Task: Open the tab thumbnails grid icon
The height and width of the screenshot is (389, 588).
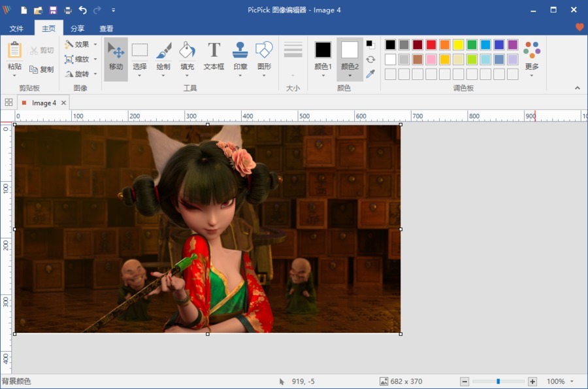Action: (8, 102)
